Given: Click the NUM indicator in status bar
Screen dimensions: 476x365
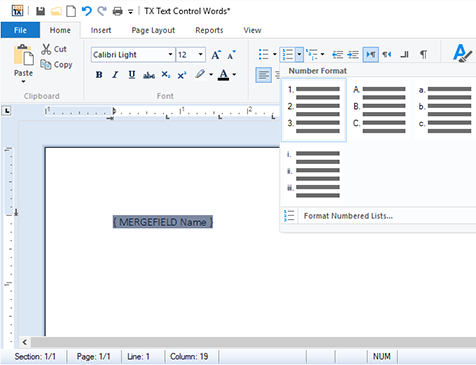Looking at the screenshot, I should 382,357.
